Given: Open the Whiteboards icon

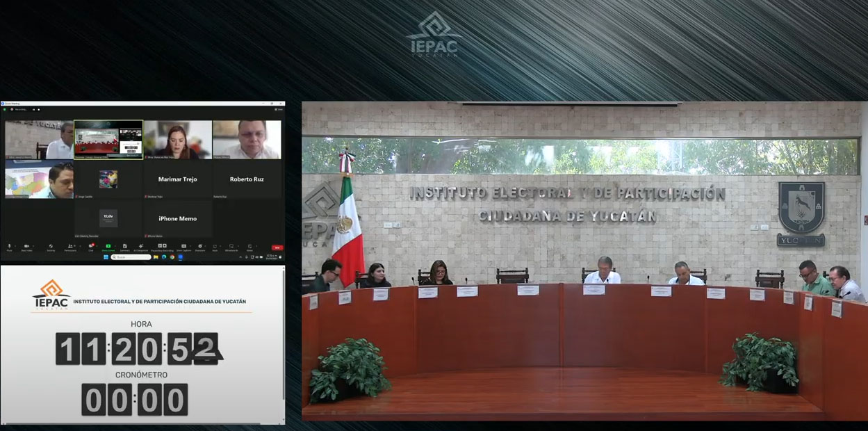Looking at the screenshot, I should point(231,246).
